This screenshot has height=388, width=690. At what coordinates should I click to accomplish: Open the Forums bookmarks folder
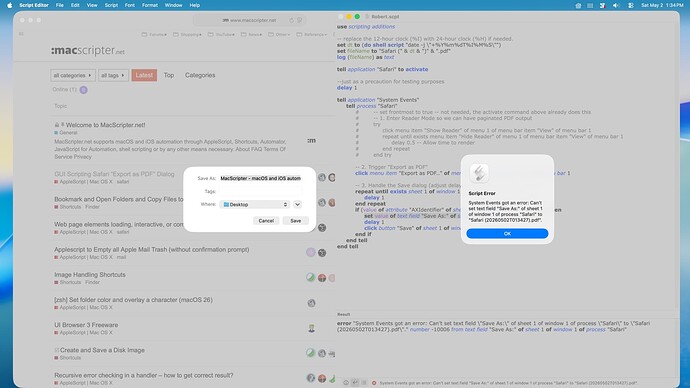154,34
